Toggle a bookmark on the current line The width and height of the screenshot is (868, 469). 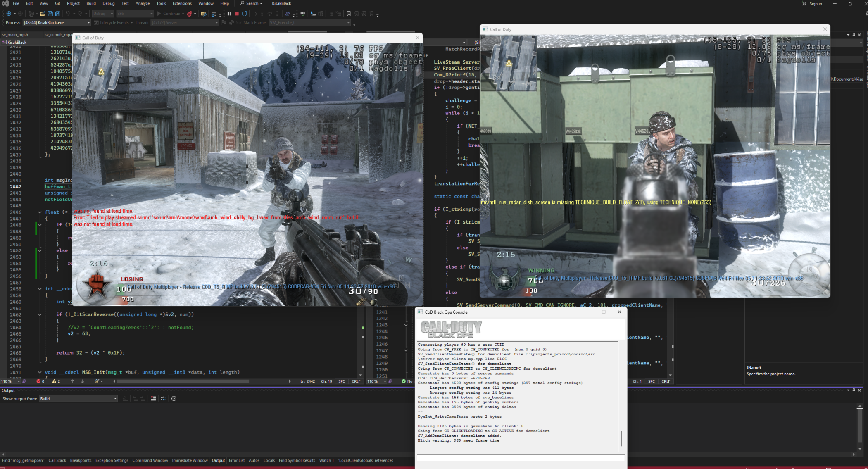point(349,14)
